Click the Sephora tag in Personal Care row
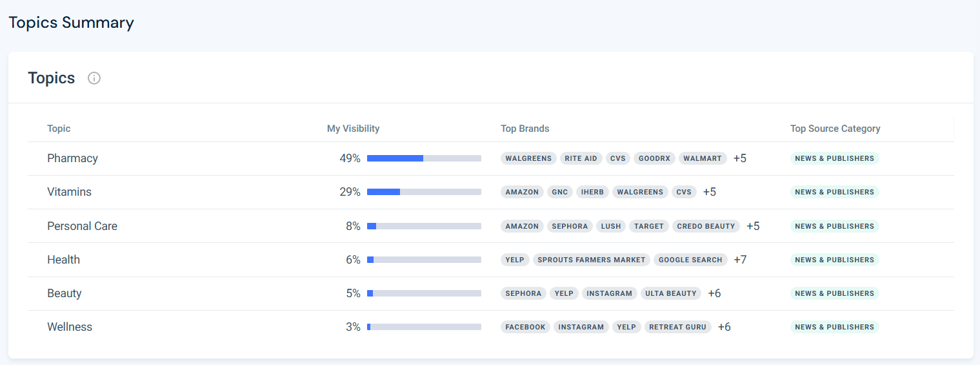The image size is (980, 365). tap(570, 226)
